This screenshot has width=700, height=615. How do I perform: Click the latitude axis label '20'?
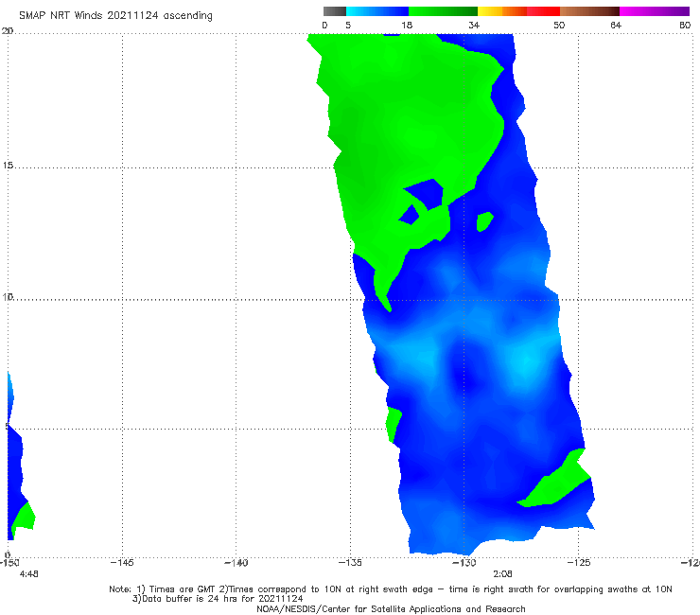pyautogui.click(x=8, y=30)
